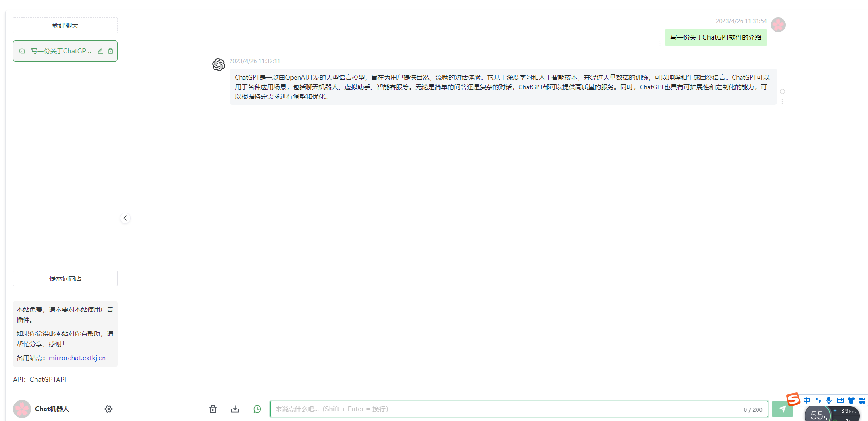The height and width of the screenshot is (421, 868).
Task: Open more options beside the ChatGPT reply
Action: [782, 102]
